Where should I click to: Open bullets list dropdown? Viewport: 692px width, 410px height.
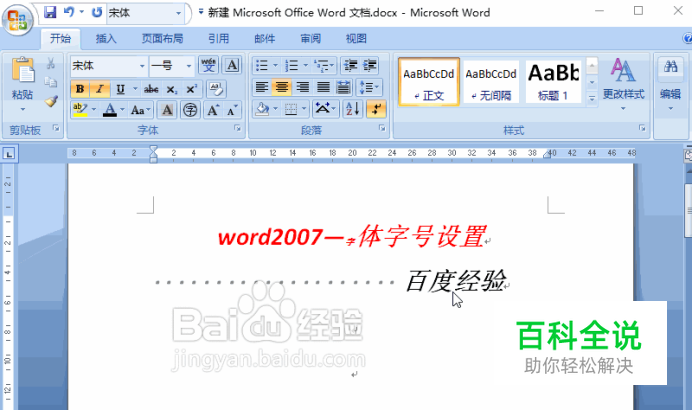pyautogui.click(x=275, y=65)
